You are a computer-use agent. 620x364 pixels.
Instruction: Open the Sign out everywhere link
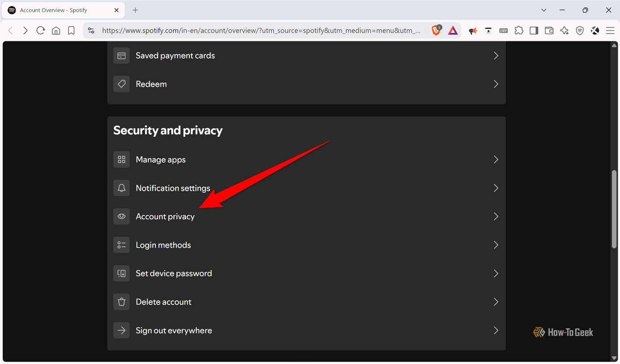click(174, 330)
